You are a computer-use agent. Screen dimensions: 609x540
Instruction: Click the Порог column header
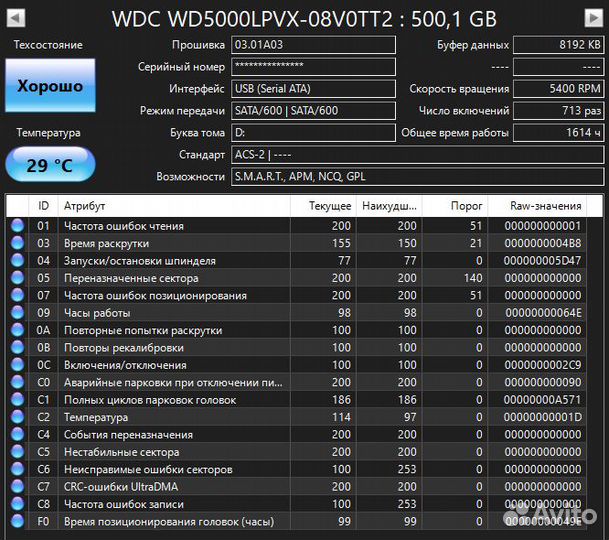click(455, 206)
